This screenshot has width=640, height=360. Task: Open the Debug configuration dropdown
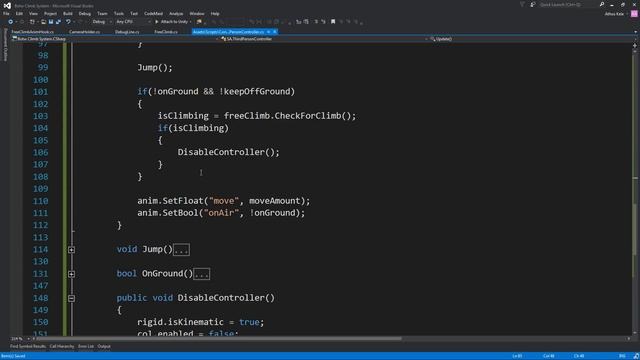click(x=102, y=22)
